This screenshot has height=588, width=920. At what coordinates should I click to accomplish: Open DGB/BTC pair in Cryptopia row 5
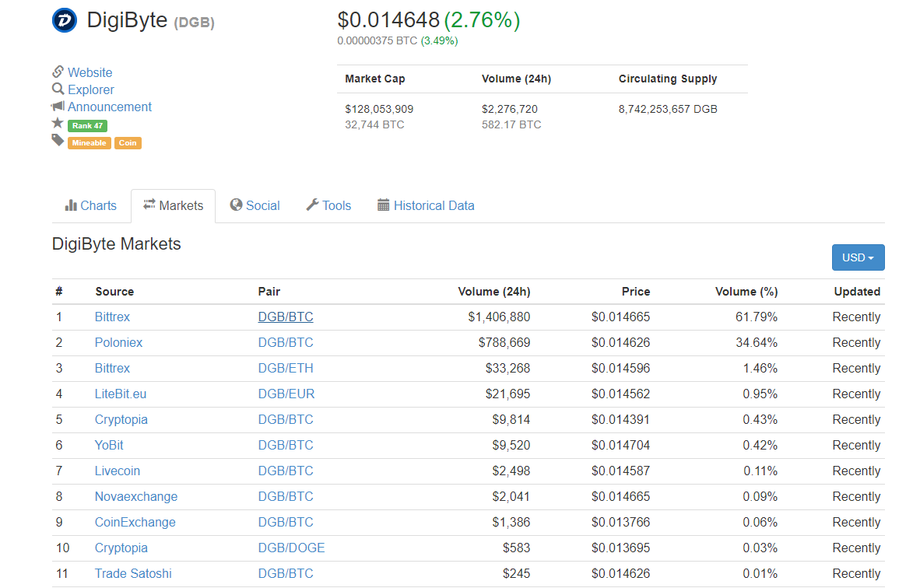pyautogui.click(x=286, y=420)
